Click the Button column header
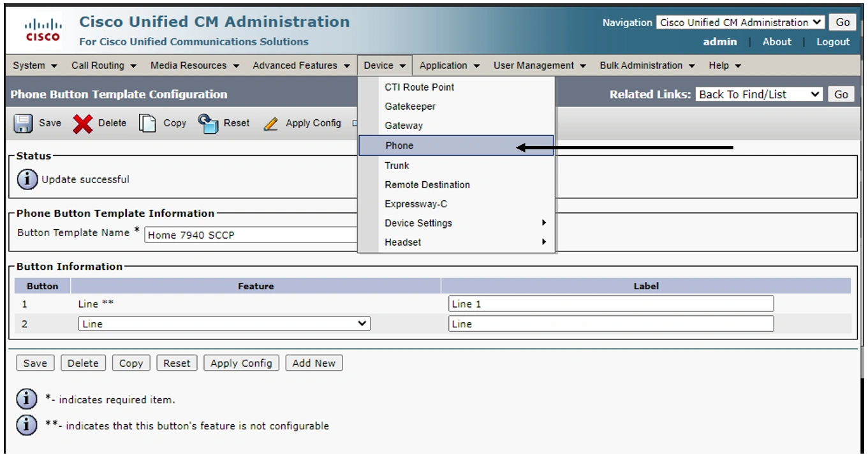 (x=43, y=286)
